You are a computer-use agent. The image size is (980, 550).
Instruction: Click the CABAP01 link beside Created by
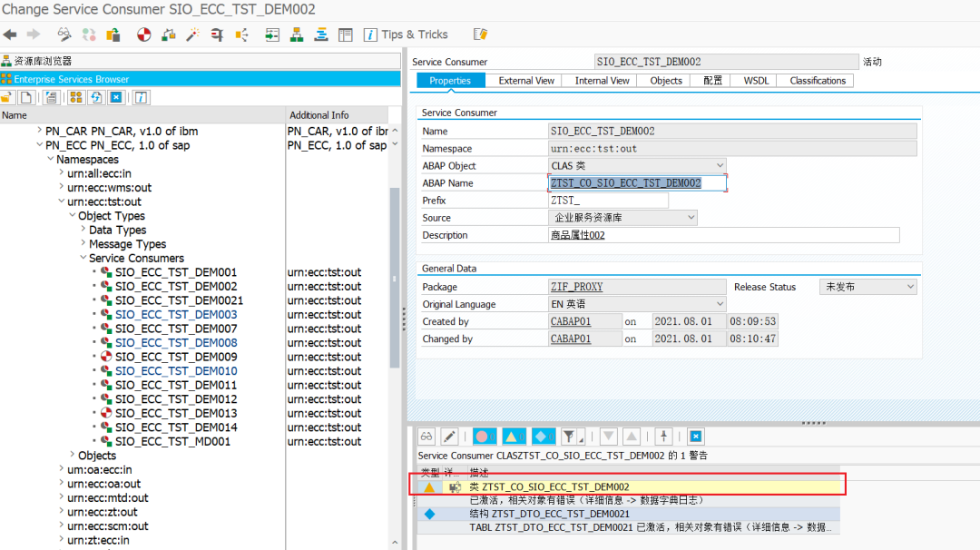point(570,321)
